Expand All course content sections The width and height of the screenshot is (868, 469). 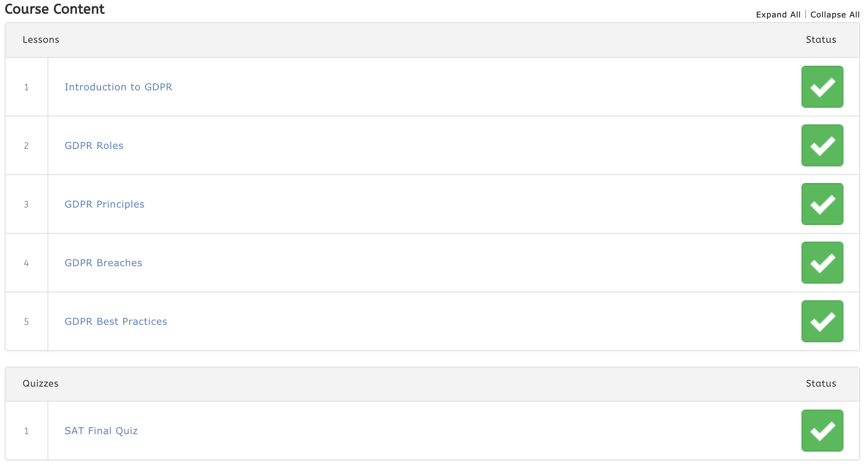coord(778,15)
